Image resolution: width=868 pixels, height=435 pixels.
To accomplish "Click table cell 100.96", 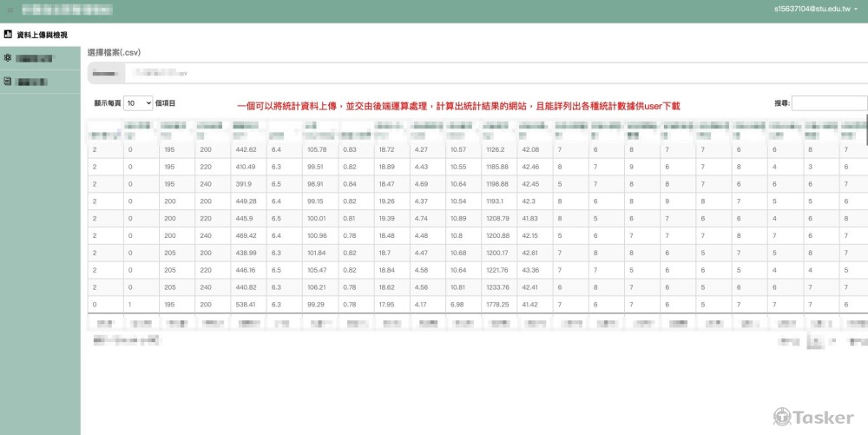I will click(x=320, y=235).
